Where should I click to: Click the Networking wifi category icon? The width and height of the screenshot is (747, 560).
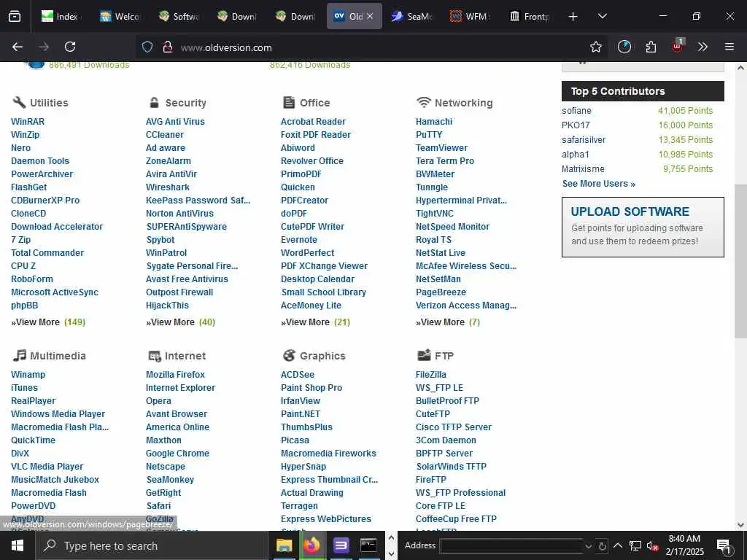point(423,102)
